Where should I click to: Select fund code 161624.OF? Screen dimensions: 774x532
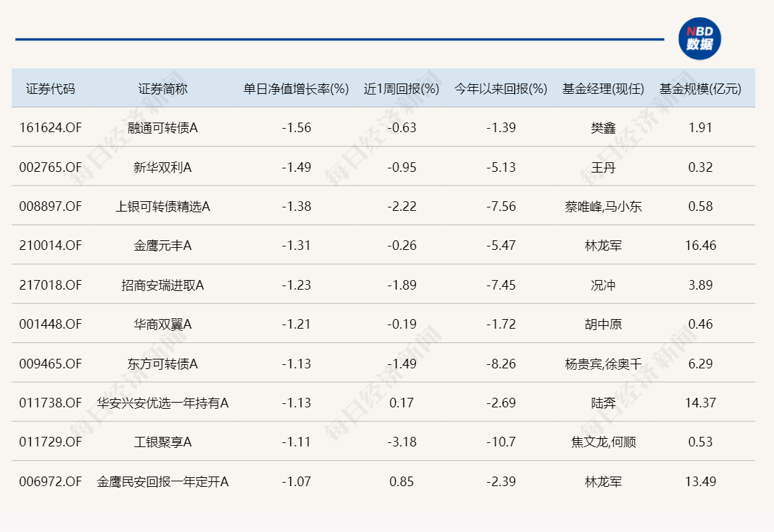51,128
